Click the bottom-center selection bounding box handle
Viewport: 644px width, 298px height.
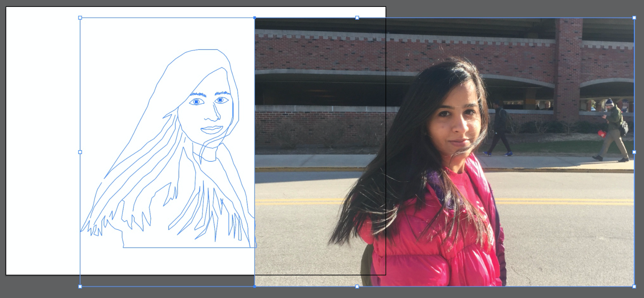357,287
